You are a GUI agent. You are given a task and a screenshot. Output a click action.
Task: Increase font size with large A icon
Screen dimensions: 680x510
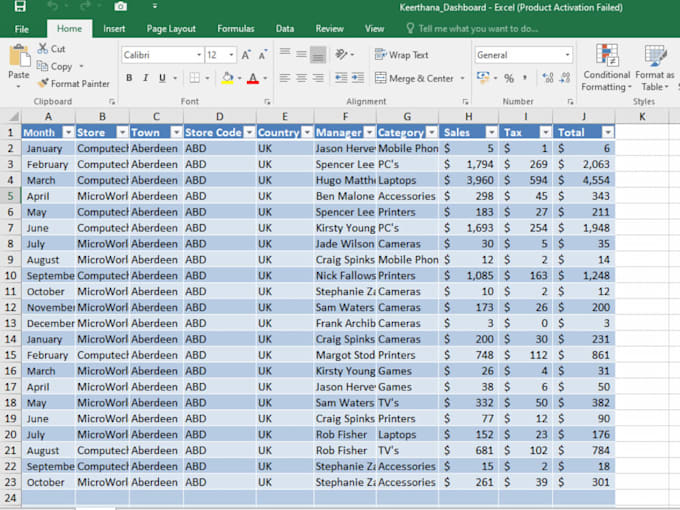(246, 55)
